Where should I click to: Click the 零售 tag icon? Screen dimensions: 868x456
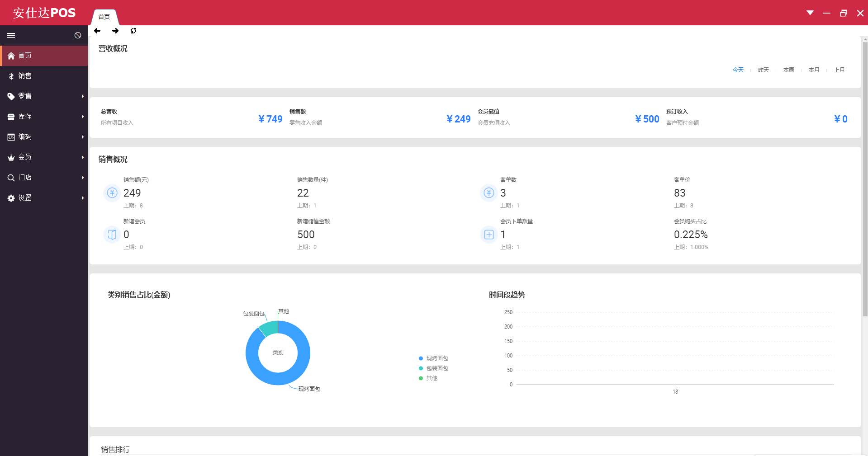(x=11, y=96)
